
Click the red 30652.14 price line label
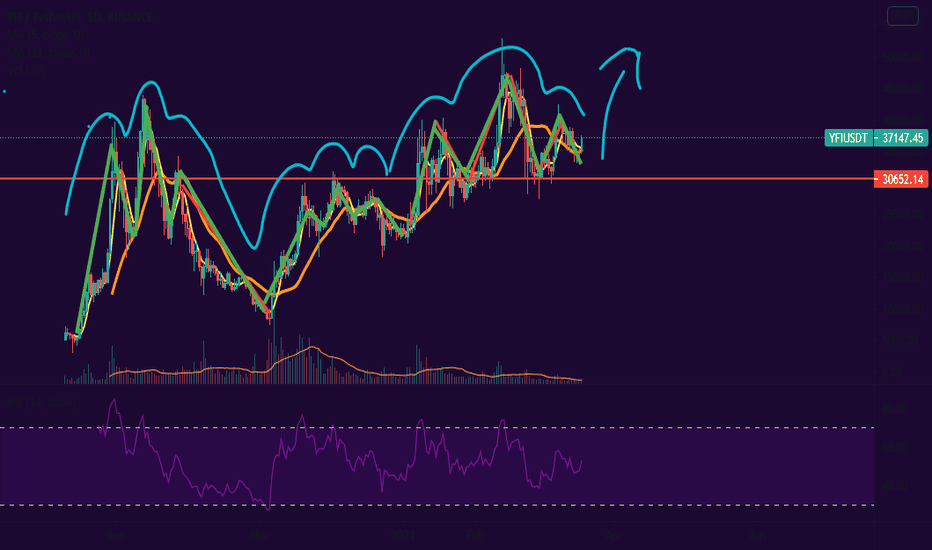[x=901, y=179]
